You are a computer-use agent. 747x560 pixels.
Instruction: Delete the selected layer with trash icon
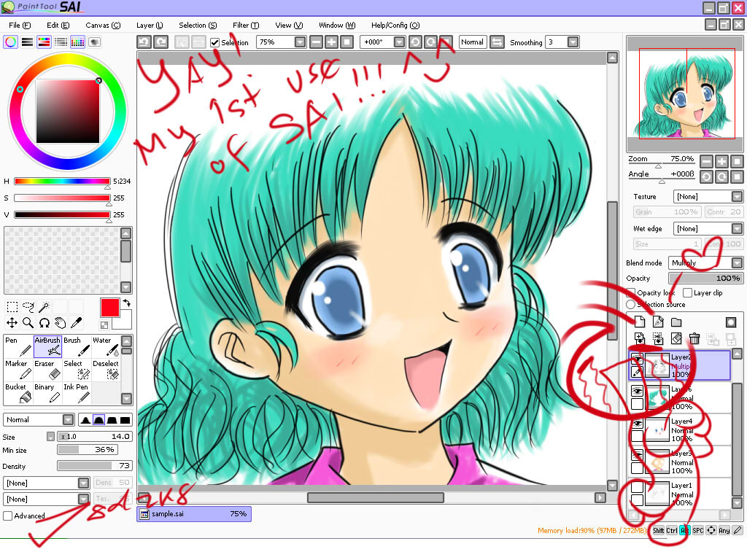click(694, 338)
